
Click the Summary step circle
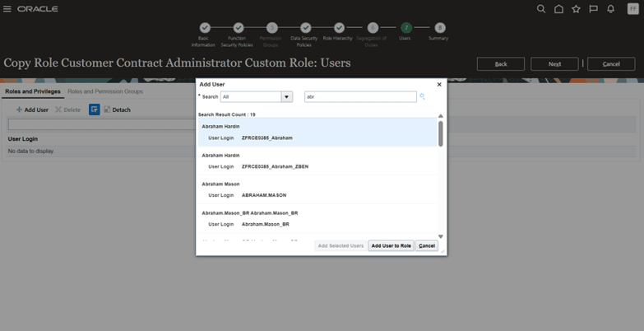439,27
